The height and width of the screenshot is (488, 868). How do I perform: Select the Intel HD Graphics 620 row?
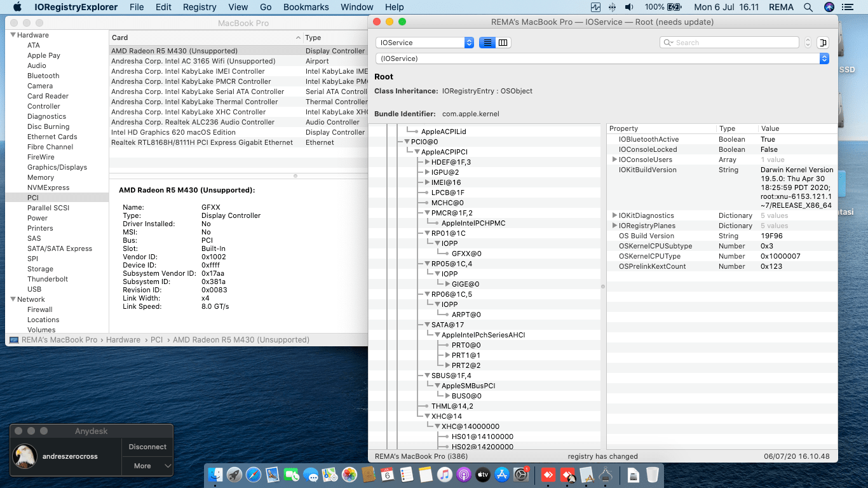238,132
